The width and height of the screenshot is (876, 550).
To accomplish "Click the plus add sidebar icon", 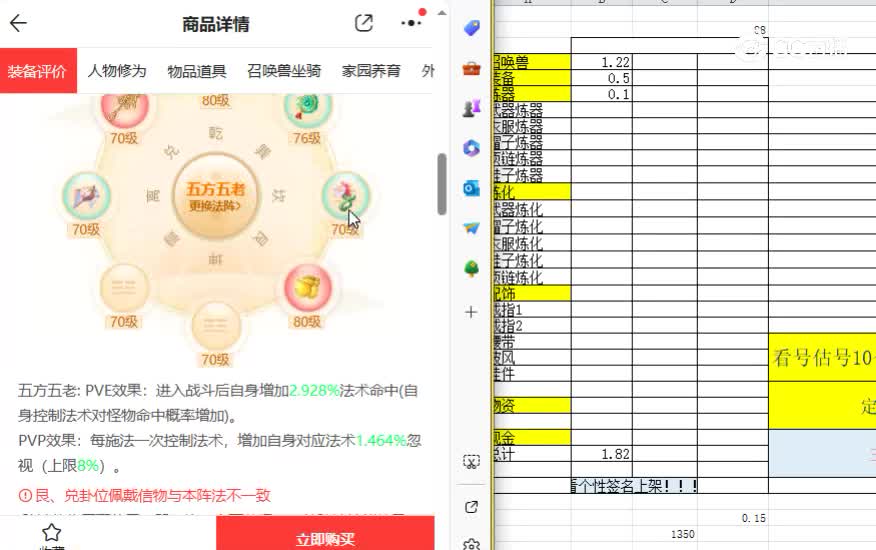I will [471, 312].
